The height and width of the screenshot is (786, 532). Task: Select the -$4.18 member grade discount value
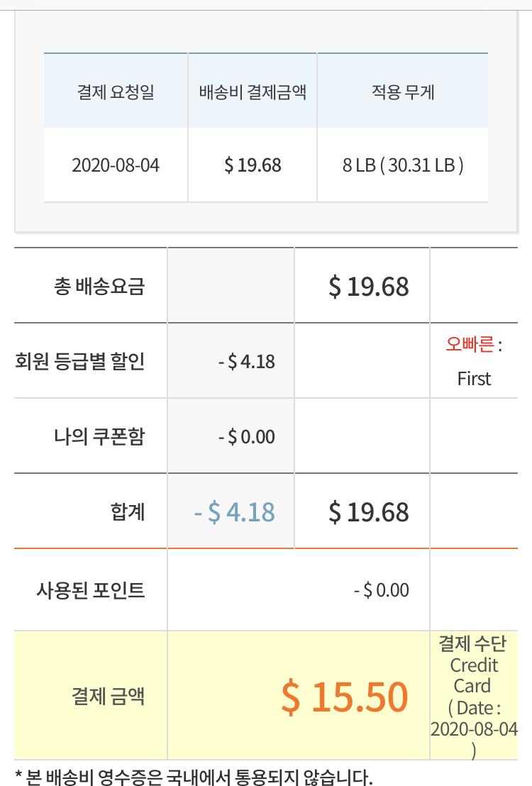pos(246,362)
